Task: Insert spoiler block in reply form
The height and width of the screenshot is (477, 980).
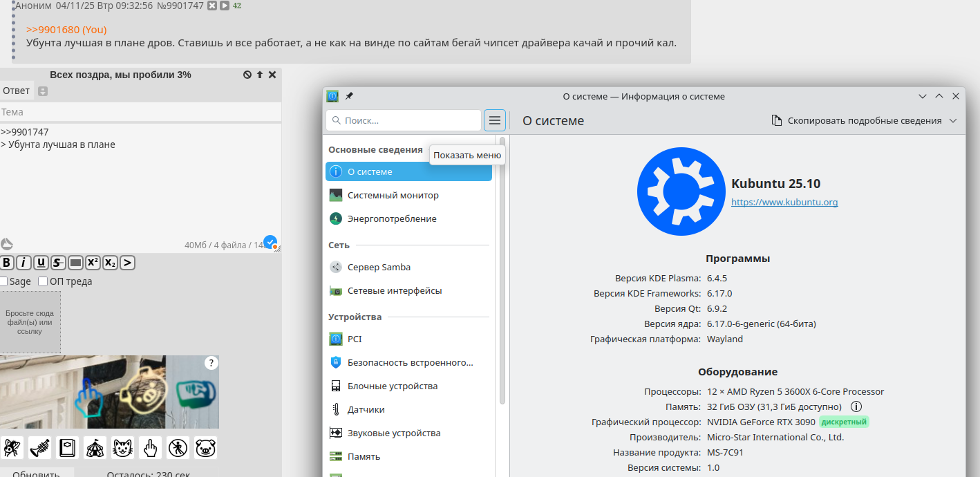Action: 75,263
